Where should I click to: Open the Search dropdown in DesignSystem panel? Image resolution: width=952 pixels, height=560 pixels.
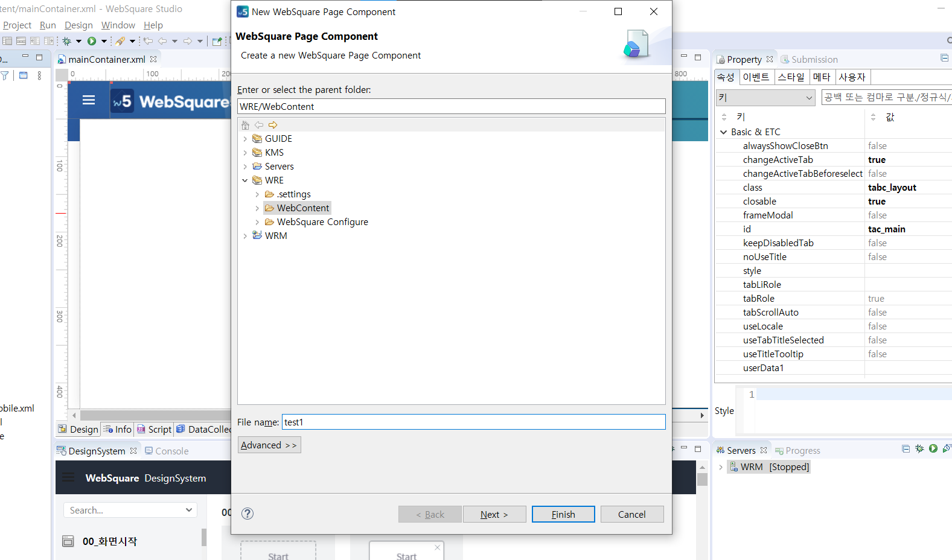pos(189,510)
